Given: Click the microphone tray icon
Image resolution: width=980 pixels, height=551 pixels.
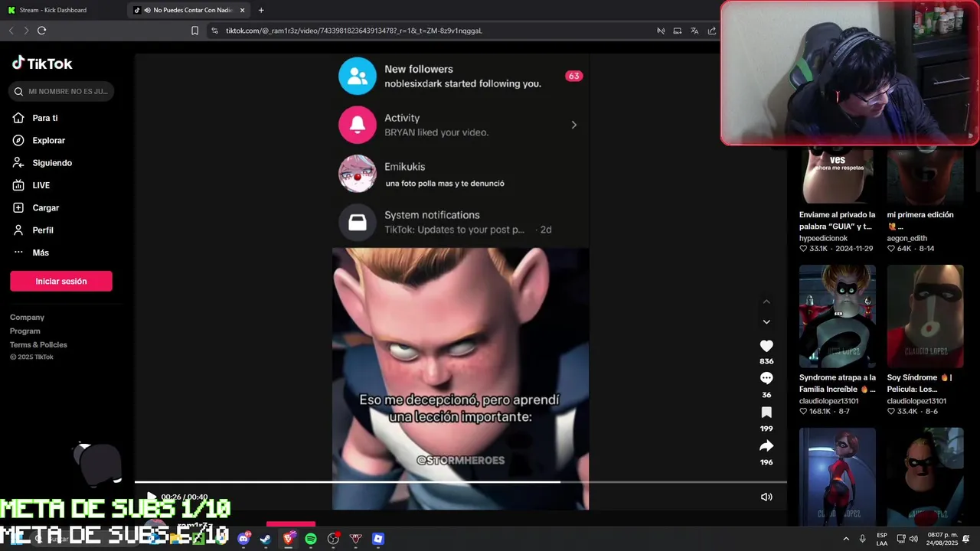Looking at the screenshot, I should (862, 539).
